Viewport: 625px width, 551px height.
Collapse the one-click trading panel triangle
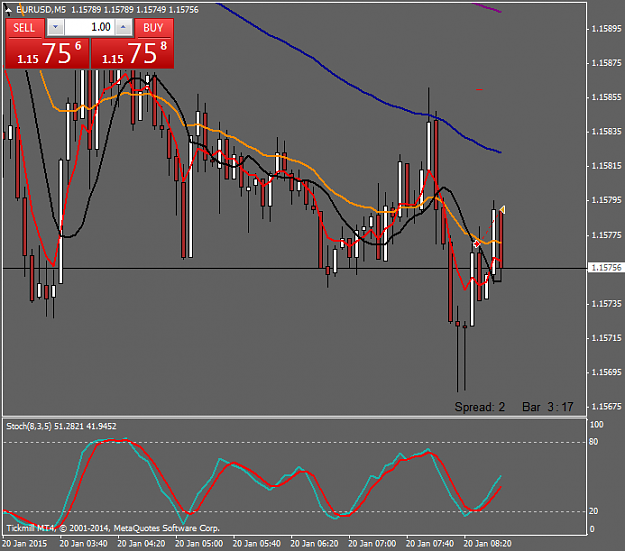[8, 10]
